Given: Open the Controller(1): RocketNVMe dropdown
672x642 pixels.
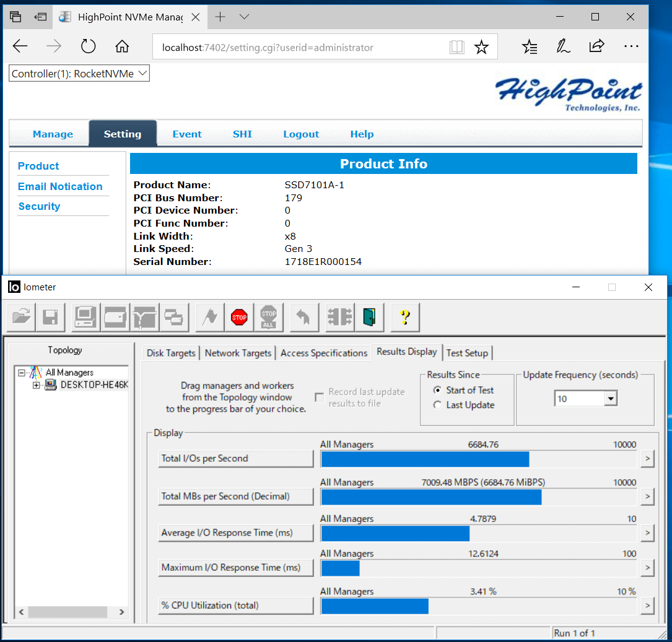Looking at the screenshot, I should point(79,73).
